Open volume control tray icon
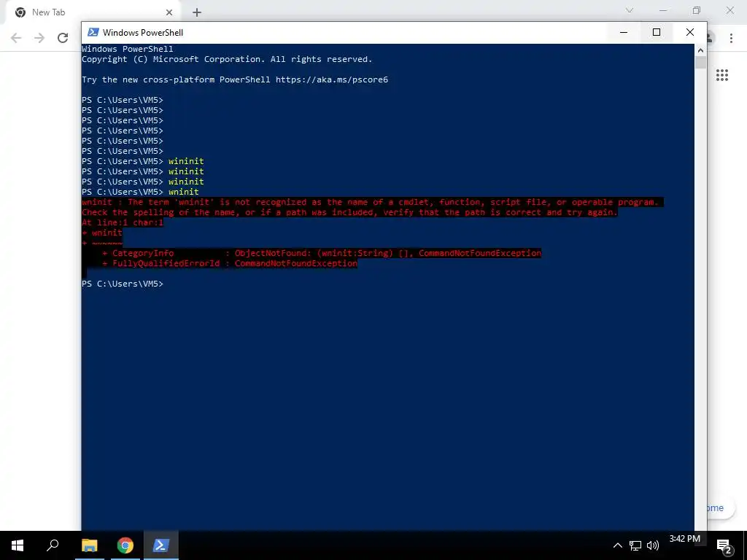The height and width of the screenshot is (560, 747). tap(653, 545)
